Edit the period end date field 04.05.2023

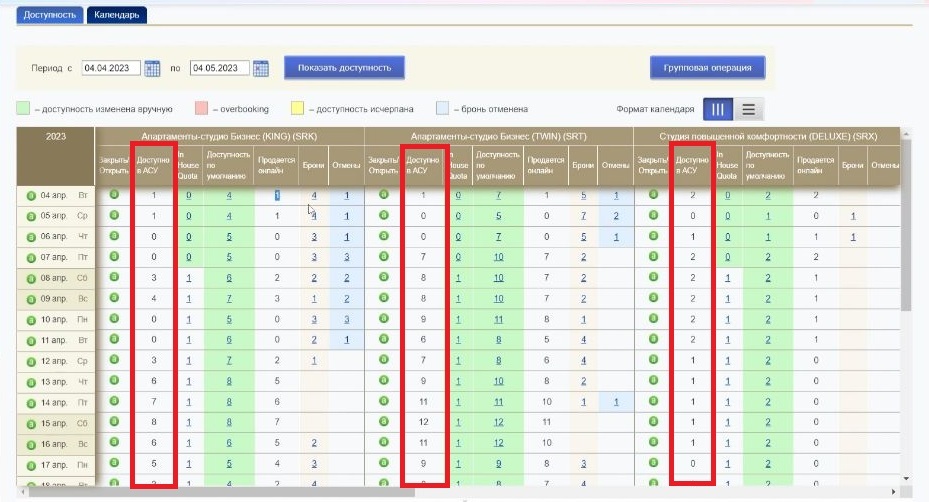click(219, 68)
